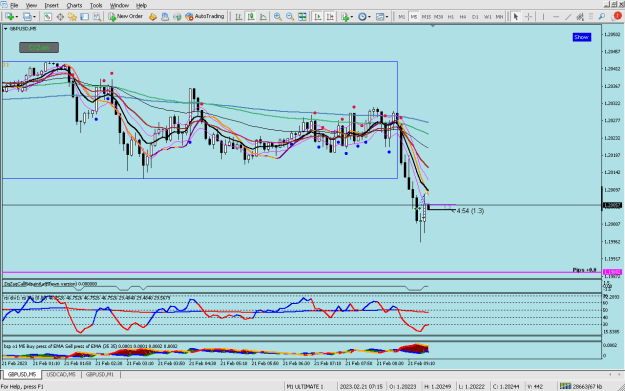Click the connection status bars icon
Image resolution: width=625 pixels, height=391 pixels.
point(565,386)
